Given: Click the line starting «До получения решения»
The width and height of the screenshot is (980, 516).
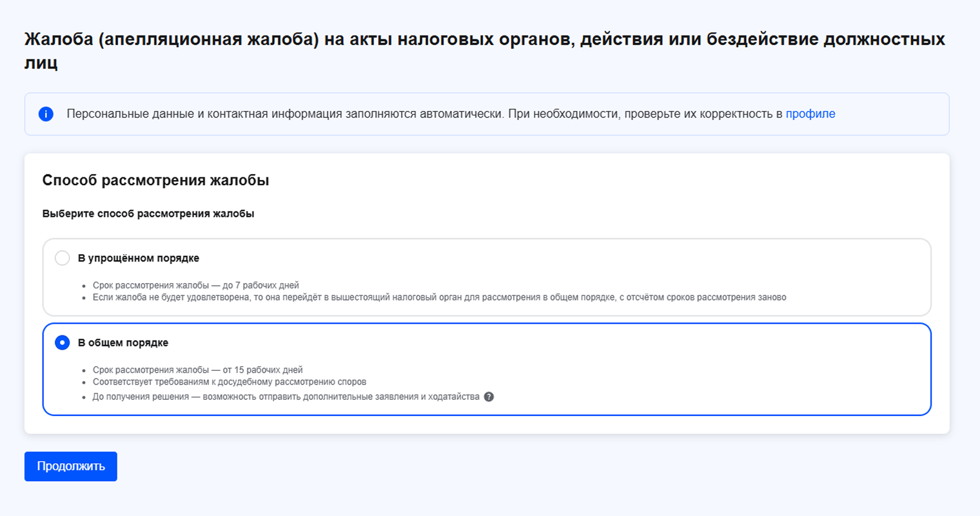Looking at the screenshot, I should 286,397.
